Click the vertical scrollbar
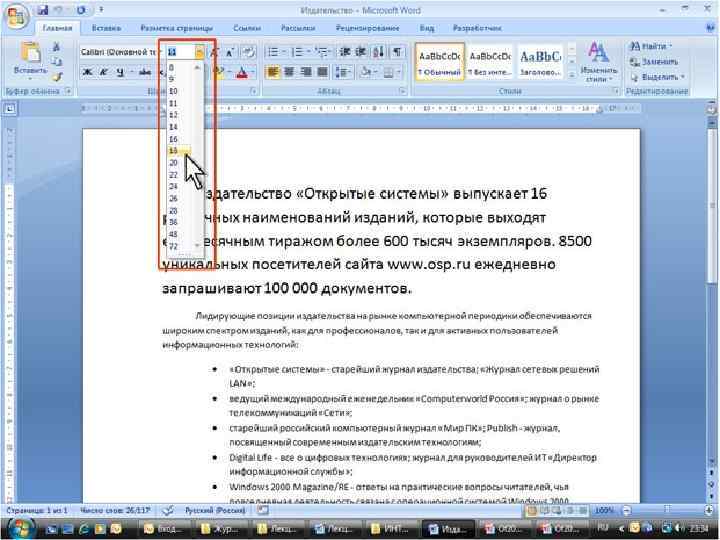The height and width of the screenshot is (540, 720). pyautogui.click(x=711, y=294)
